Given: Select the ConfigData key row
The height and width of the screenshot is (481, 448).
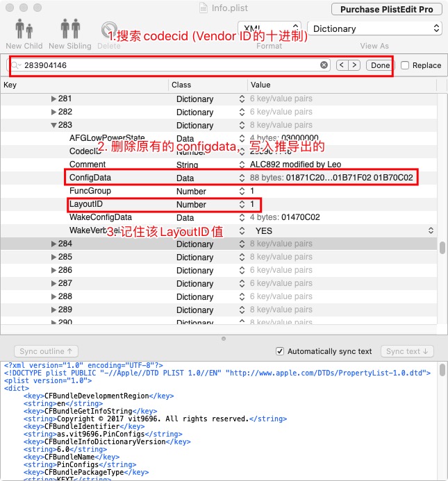Looking at the screenshot, I should [90, 178].
